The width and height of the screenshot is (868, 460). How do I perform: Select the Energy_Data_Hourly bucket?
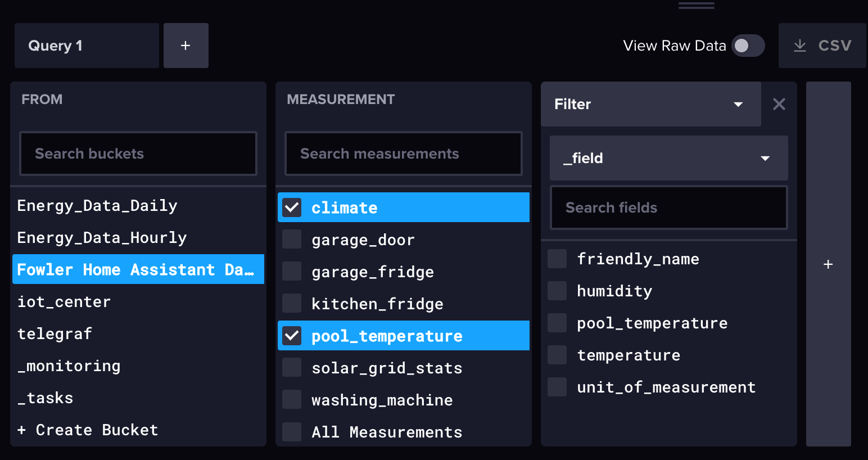click(x=102, y=238)
